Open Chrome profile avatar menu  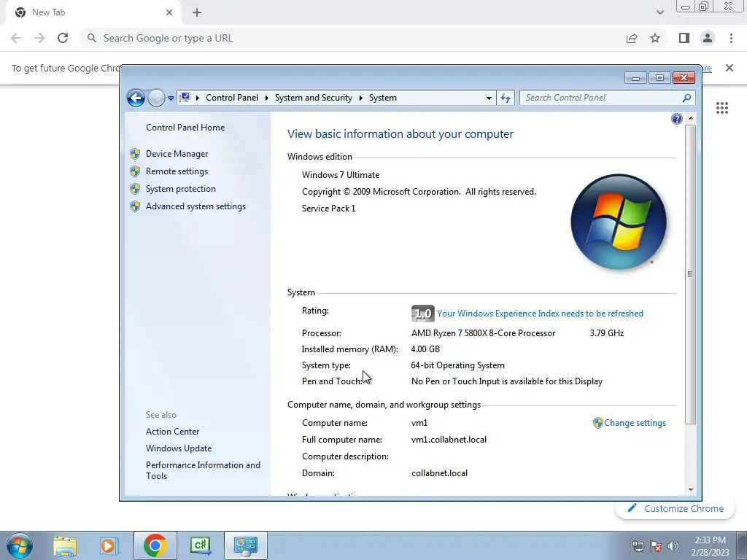[x=708, y=38]
